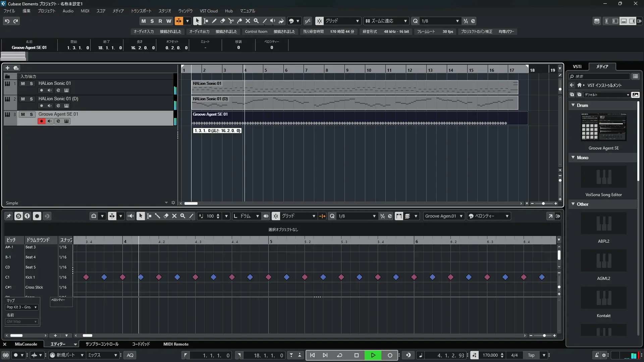This screenshot has width=644, height=362.
Task: Select the Draw pencil tool in the main toolbar
Action: (214, 21)
